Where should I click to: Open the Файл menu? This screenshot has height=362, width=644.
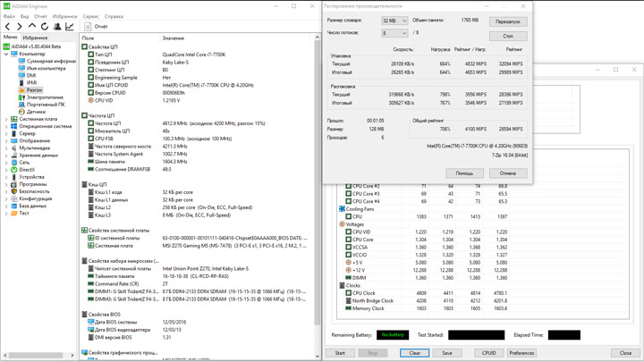[x=9, y=16]
